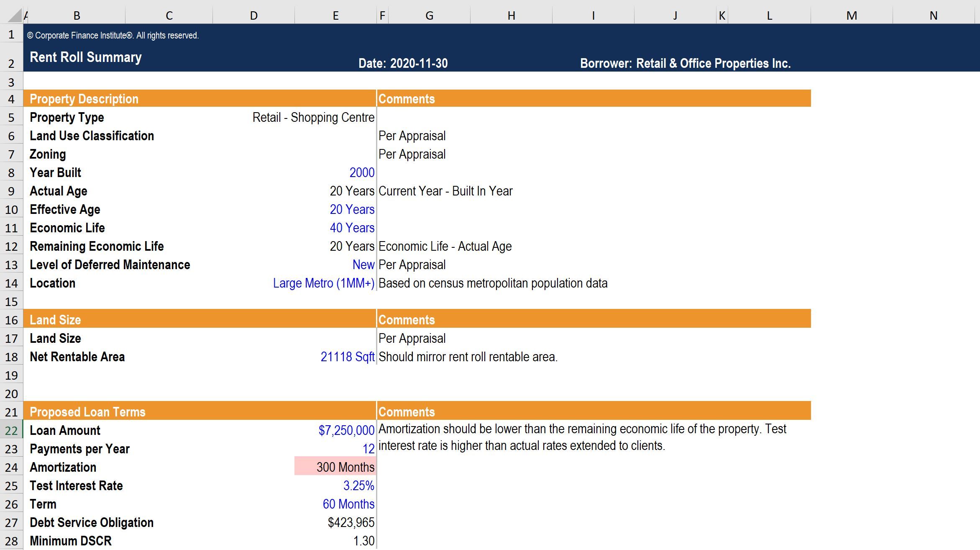Click the Rent Roll Summary title cell
The height and width of the screenshot is (550, 980).
(86, 57)
